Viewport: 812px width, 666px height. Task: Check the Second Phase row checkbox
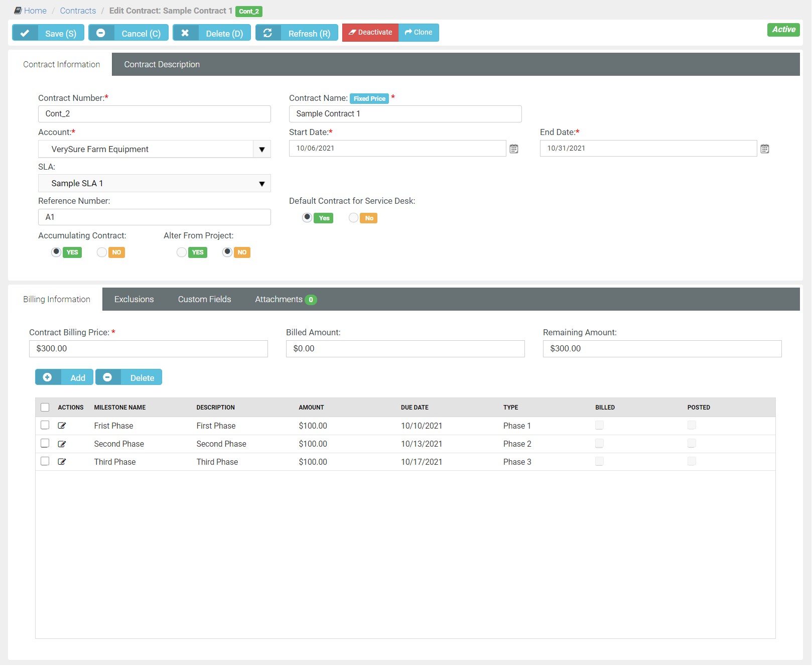pos(45,443)
